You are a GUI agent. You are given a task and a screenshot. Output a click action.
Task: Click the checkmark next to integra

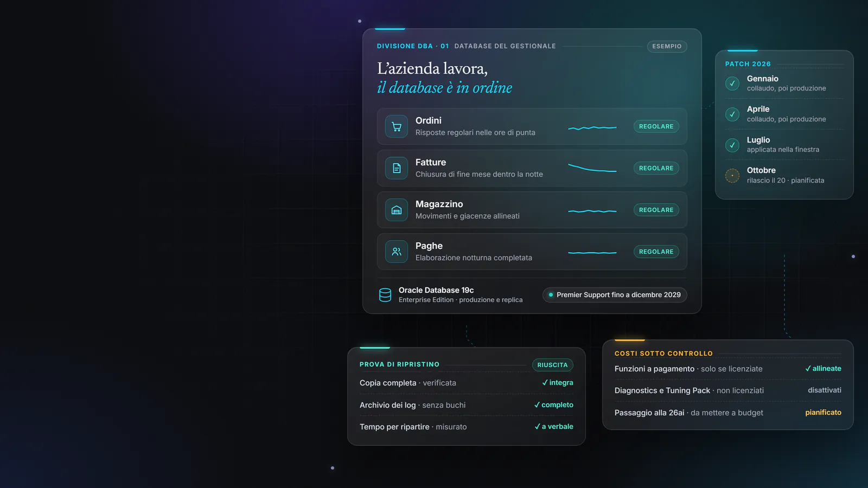545,383
